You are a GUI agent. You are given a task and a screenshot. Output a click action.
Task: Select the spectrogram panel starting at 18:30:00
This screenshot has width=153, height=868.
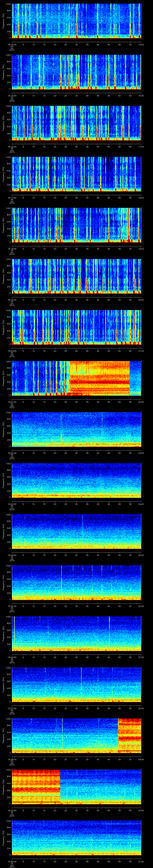click(76, 838)
